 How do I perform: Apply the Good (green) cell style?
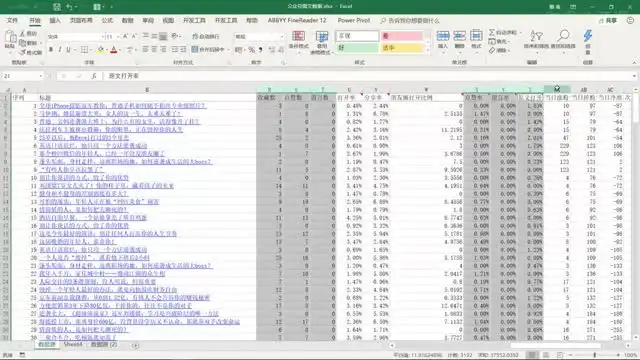pos(357,48)
